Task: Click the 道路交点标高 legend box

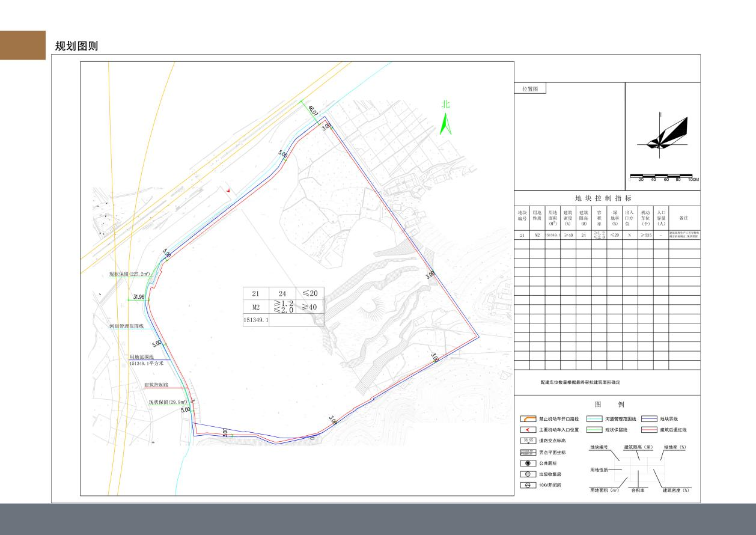Action: (x=528, y=441)
